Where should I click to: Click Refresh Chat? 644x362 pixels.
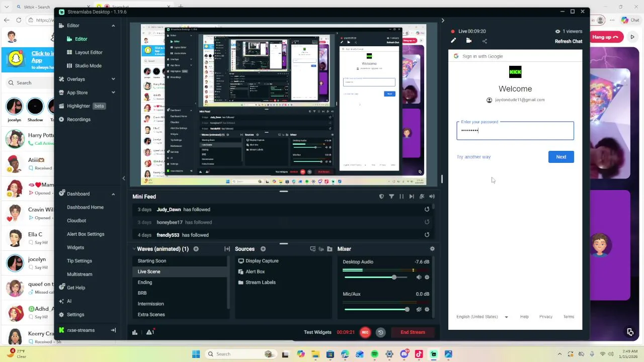click(x=569, y=41)
